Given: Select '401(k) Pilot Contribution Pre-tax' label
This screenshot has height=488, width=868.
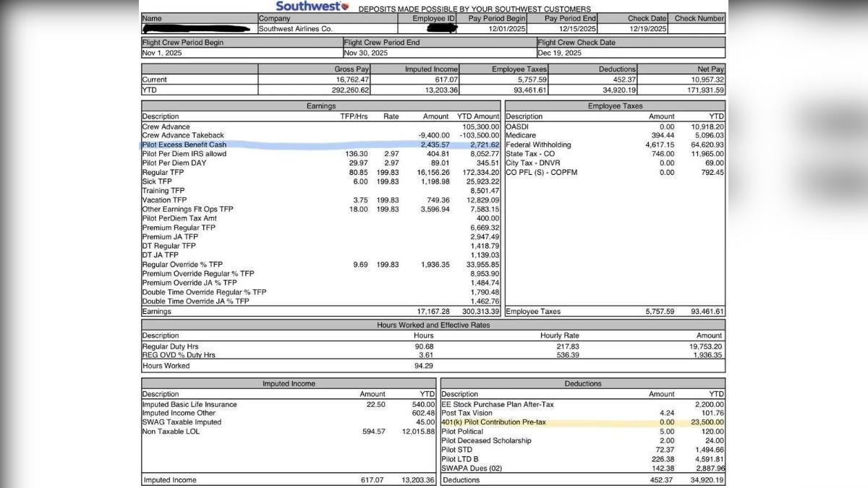Looking at the screenshot, I should tap(494, 422).
